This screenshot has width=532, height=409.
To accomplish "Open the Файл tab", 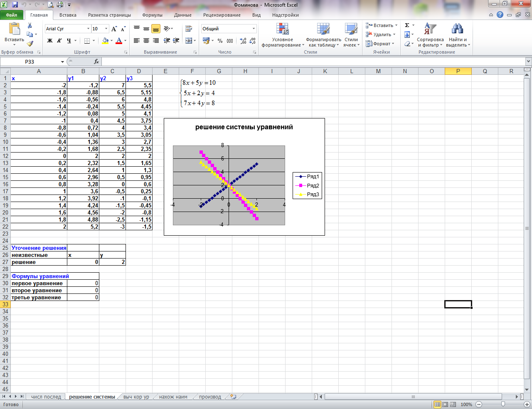I will pos(12,15).
